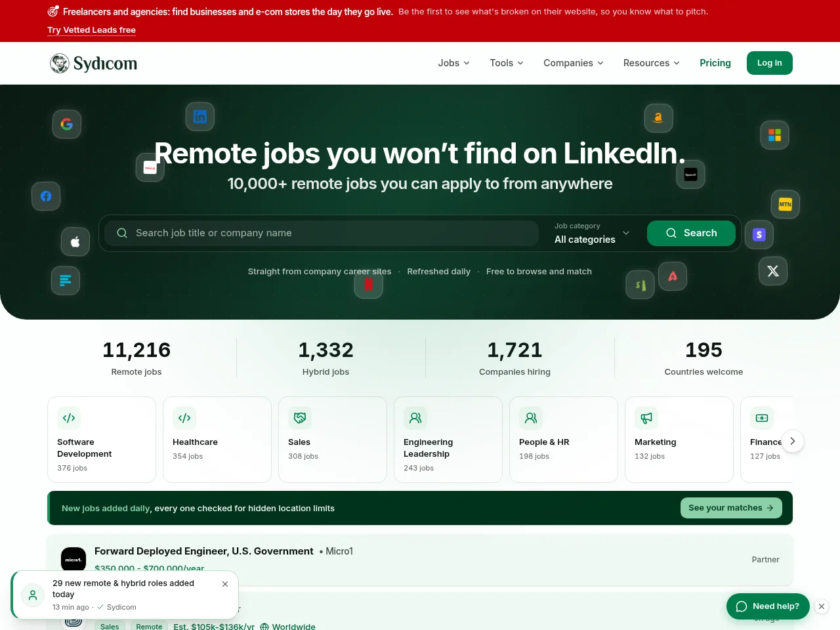Click the Shopify floating logo icon
The image size is (840, 630).
(x=640, y=285)
